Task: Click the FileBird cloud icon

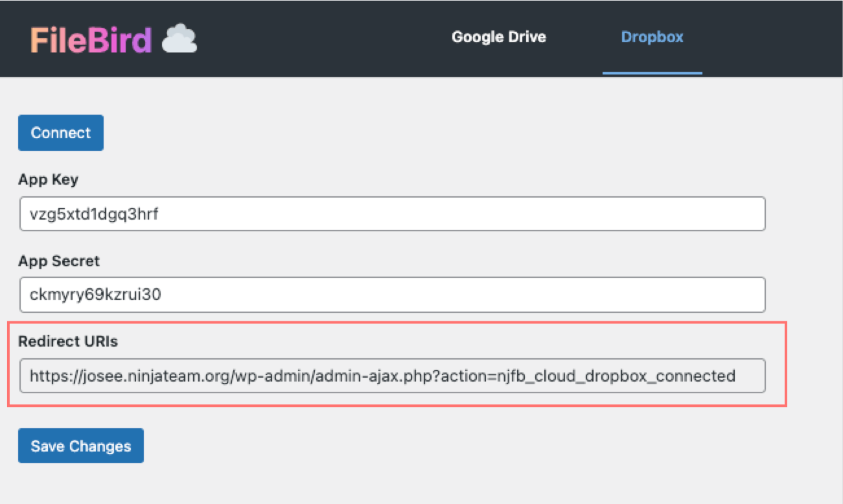Action: pos(179,39)
